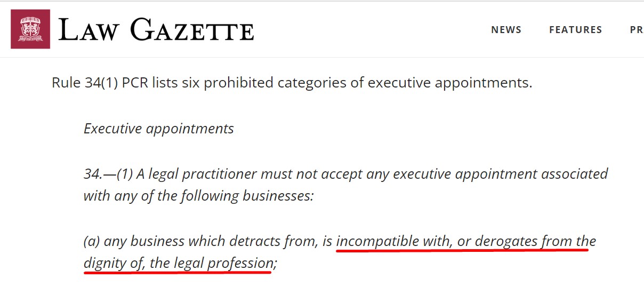Click the italic 'Executive appointments' heading
The height and width of the screenshot is (286, 644).
click(x=159, y=129)
